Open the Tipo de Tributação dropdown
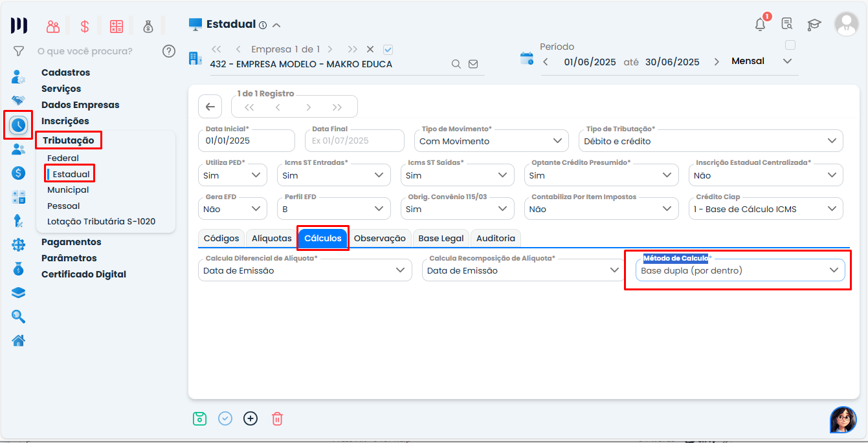 [711, 140]
